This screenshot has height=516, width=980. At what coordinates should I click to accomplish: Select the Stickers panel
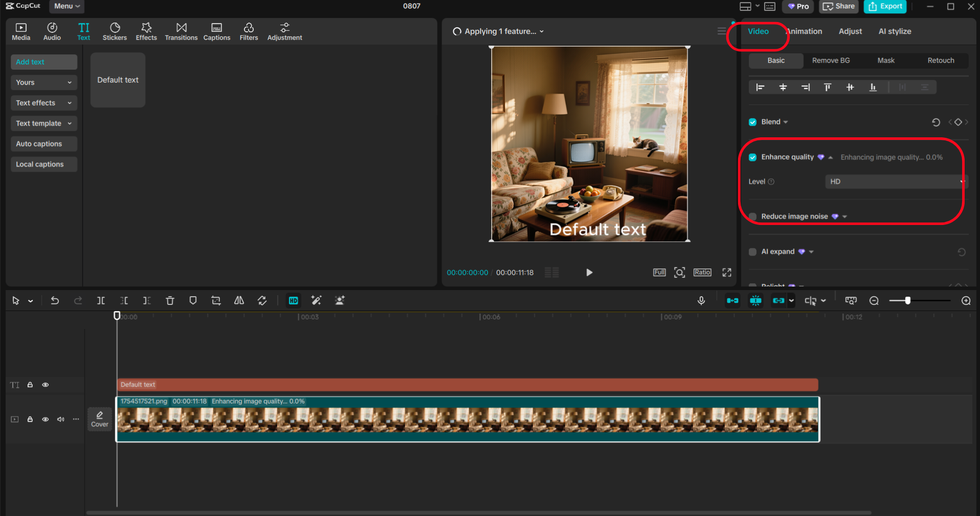point(115,31)
